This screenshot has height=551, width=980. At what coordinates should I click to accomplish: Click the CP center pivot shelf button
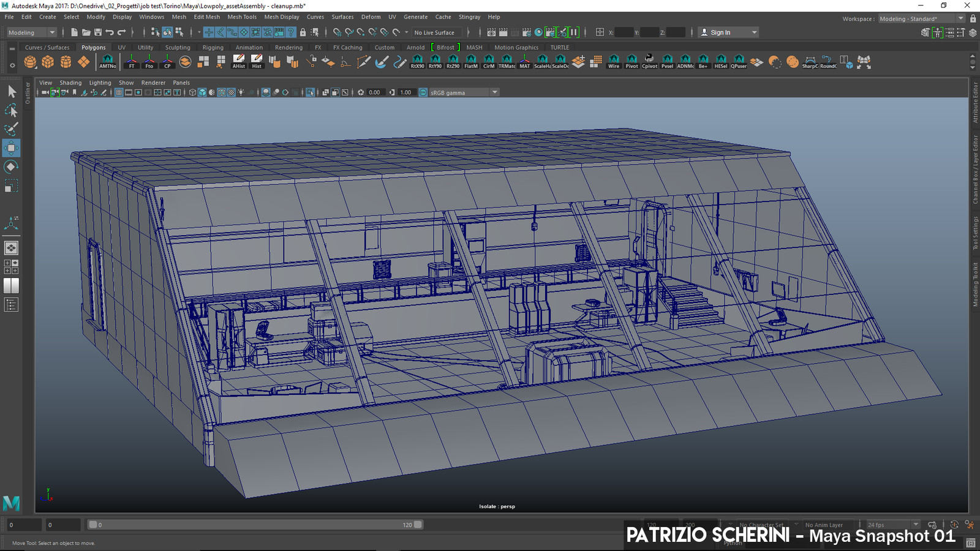coord(167,62)
